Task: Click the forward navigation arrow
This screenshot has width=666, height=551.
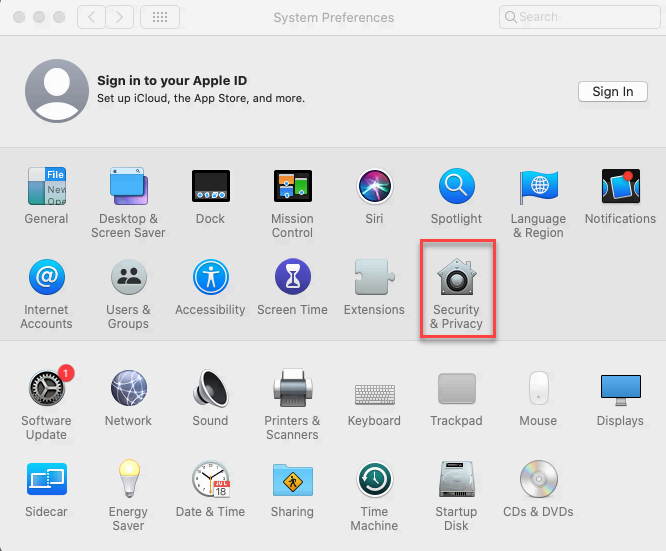Action: tap(120, 17)
